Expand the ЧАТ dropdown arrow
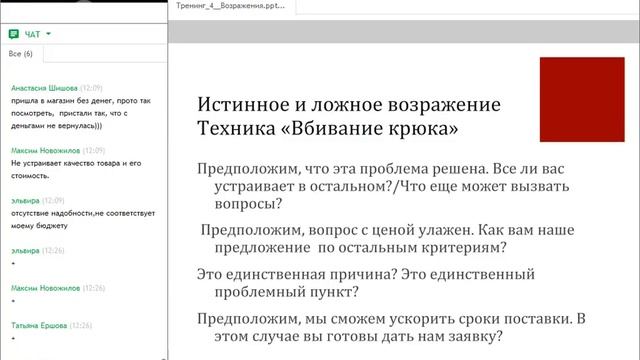 pyautogui.click(x=49, y=34)
